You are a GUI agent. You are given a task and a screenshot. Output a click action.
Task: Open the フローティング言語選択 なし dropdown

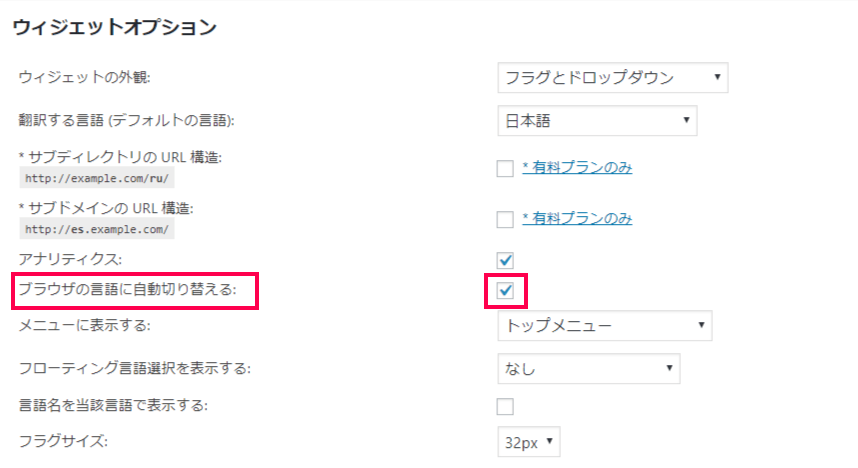click(x=589, y=368)
